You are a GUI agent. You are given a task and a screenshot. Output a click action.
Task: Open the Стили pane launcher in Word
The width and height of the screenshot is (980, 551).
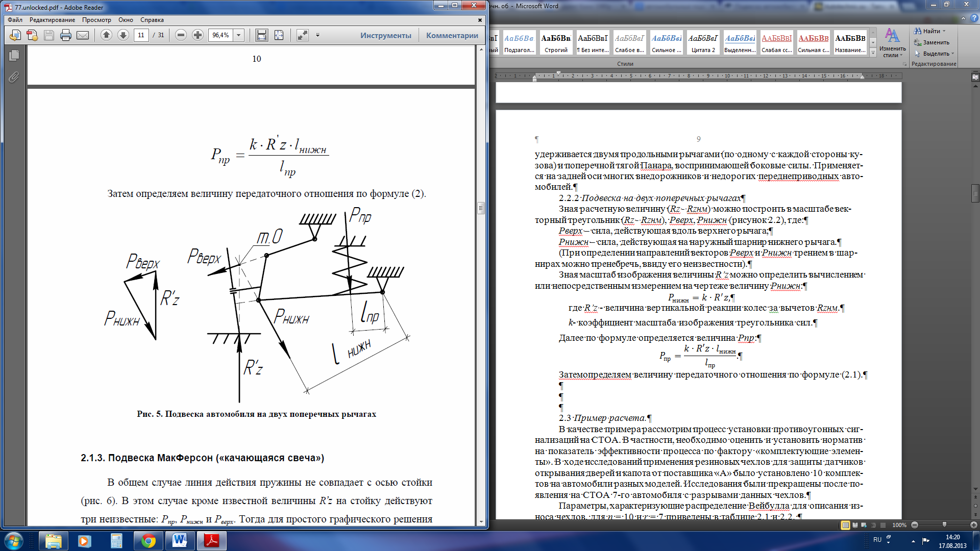(x=904, y=64)
